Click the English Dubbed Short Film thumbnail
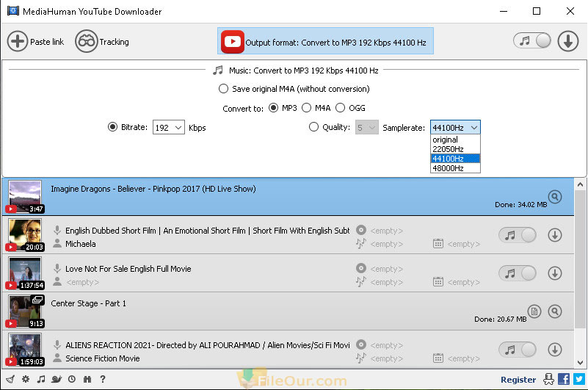Image resolution: width=588 pixels, height=390 pixels. click(25, 235)
